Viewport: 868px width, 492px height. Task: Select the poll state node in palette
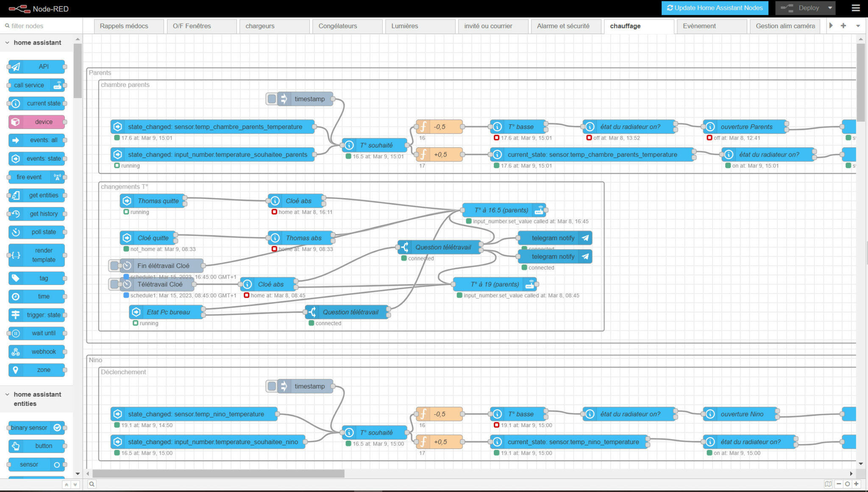pos(36,232)
